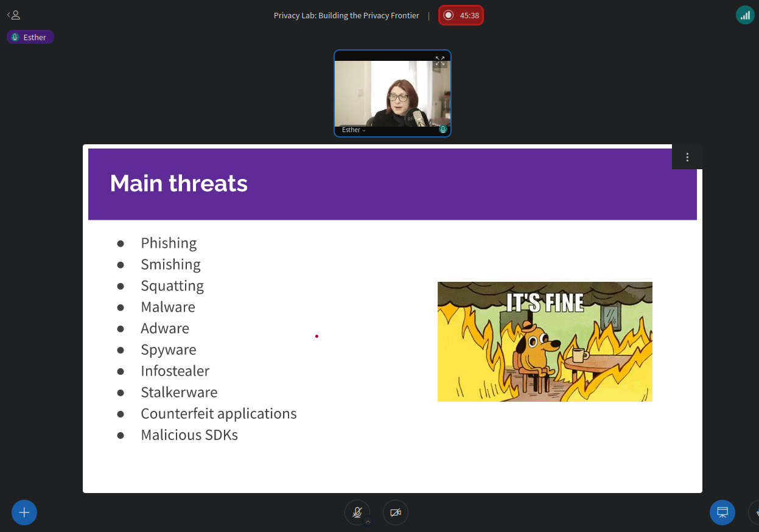This screenshot has width=759, height=532.
Task: Click the microphone indicator on Esther's webcam
Action: 443,129
